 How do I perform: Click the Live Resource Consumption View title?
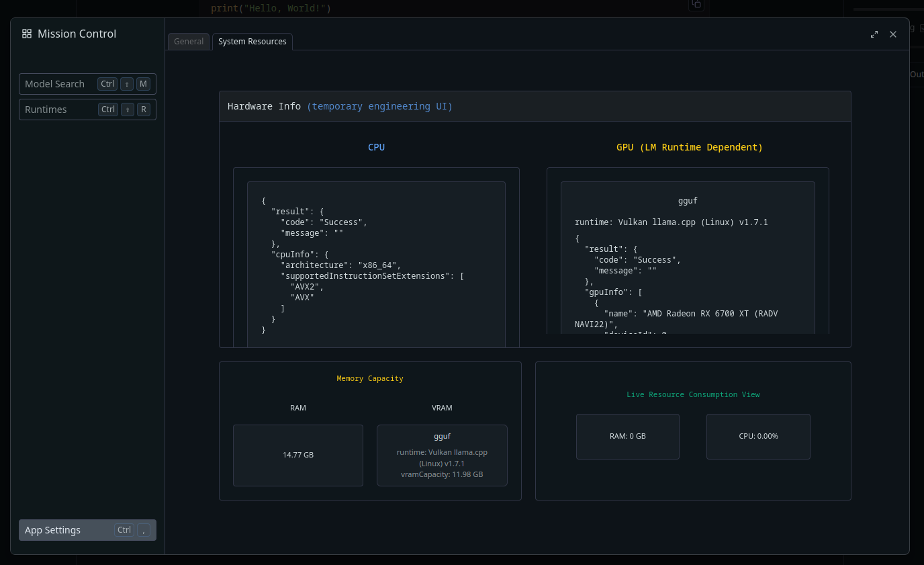click(693, 394)
